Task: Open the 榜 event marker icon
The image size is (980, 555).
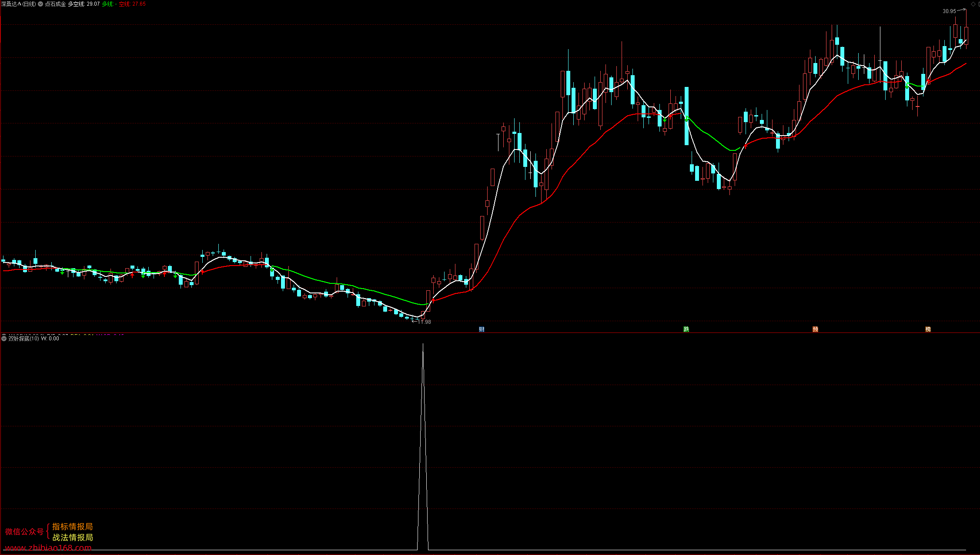Action: click(928, 329)
